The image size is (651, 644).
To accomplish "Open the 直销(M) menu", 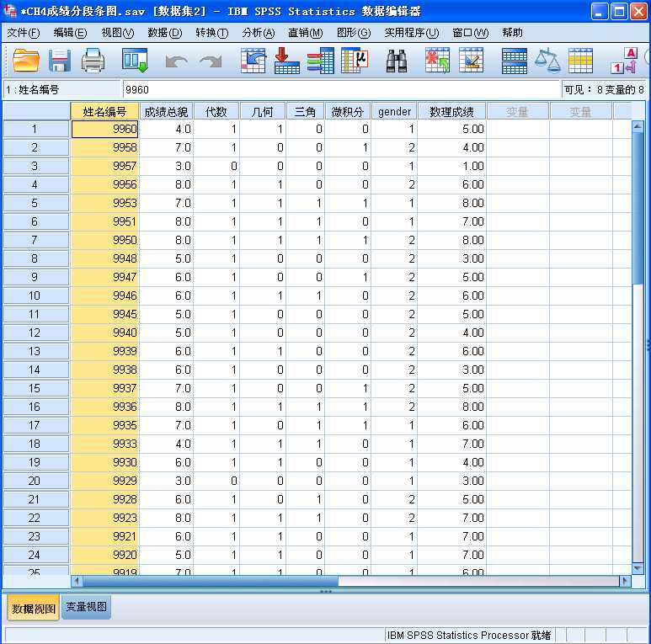I will pos(305,33).
